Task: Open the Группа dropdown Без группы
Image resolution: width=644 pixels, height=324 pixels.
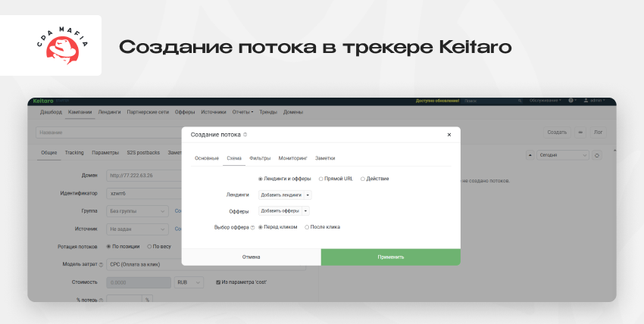Action: point(137,211)
